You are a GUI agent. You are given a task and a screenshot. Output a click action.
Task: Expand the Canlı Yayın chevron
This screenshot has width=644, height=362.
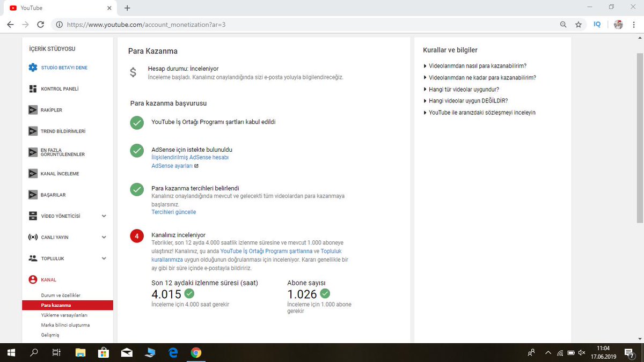click(104, 237)
